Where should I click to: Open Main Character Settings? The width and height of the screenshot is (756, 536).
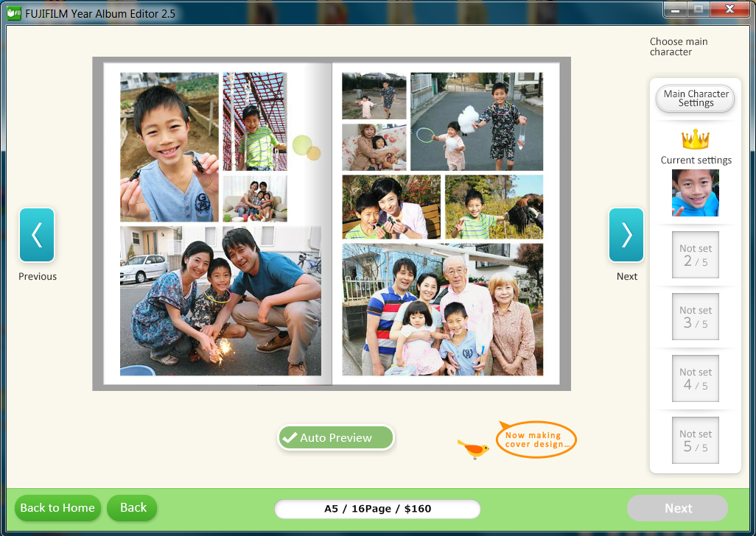(x=696, y=98)
